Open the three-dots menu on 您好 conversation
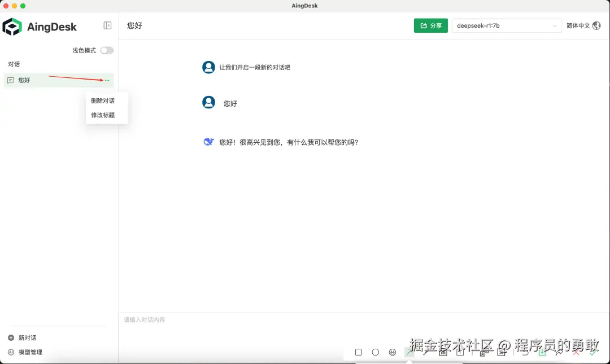Viewport: 610px width, 364px height. coord(107,80)
